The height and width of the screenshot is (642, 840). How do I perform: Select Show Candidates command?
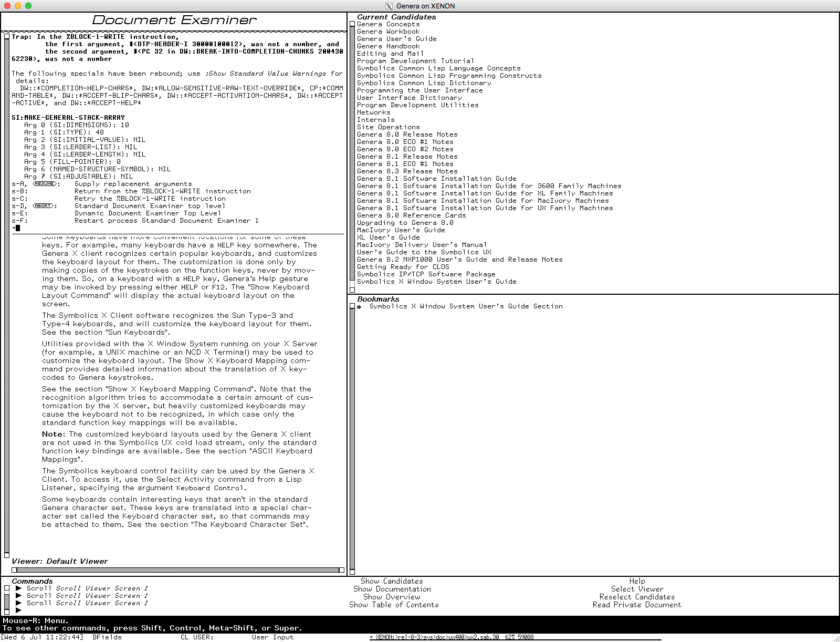click(x=392, y=581)
